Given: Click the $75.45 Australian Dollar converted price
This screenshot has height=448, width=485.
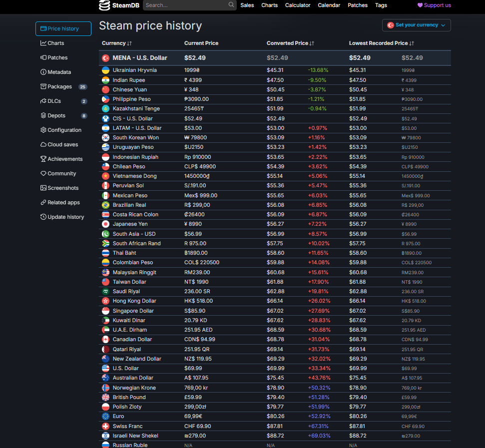Looking at the screenshot, I should click(275, 378).
